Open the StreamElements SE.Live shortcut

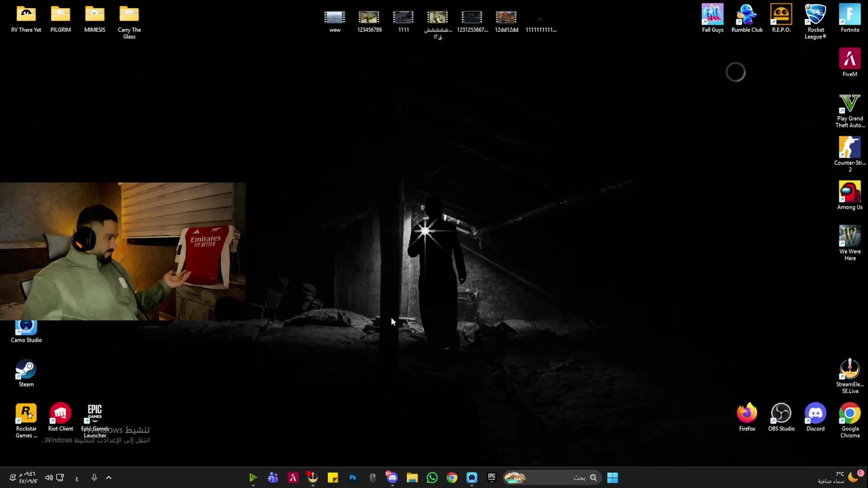(850, 376)
